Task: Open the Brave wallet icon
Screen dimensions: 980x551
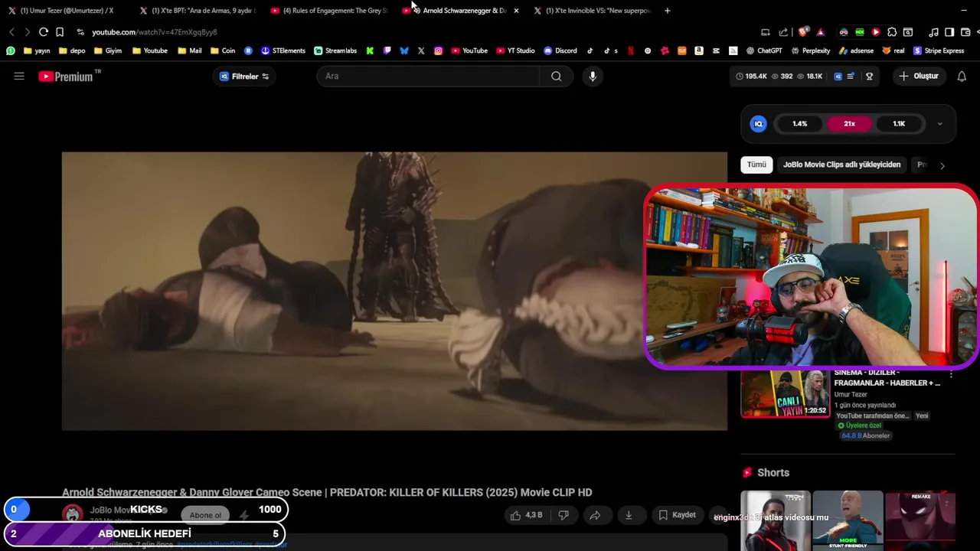Action: (x=965, y=32)
